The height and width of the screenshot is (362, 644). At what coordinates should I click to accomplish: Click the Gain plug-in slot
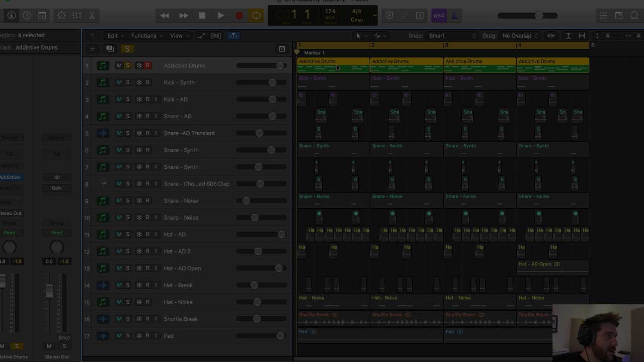[x=56, y=188]
